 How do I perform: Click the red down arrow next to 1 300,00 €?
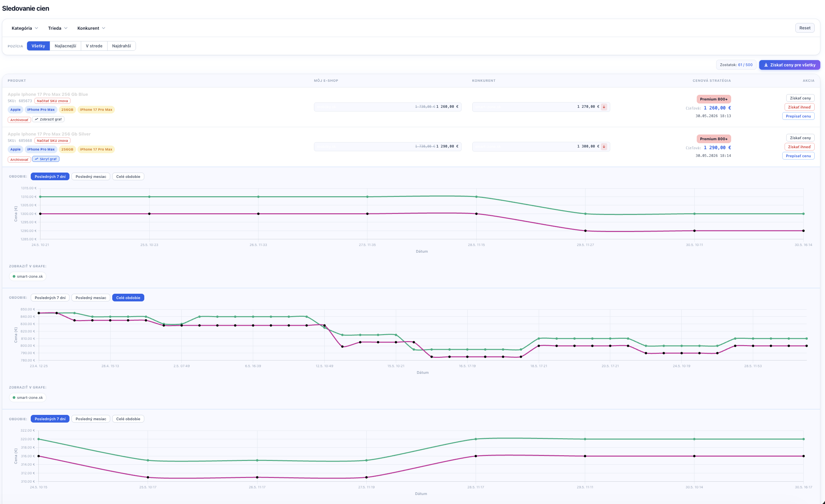coord(604,147)
